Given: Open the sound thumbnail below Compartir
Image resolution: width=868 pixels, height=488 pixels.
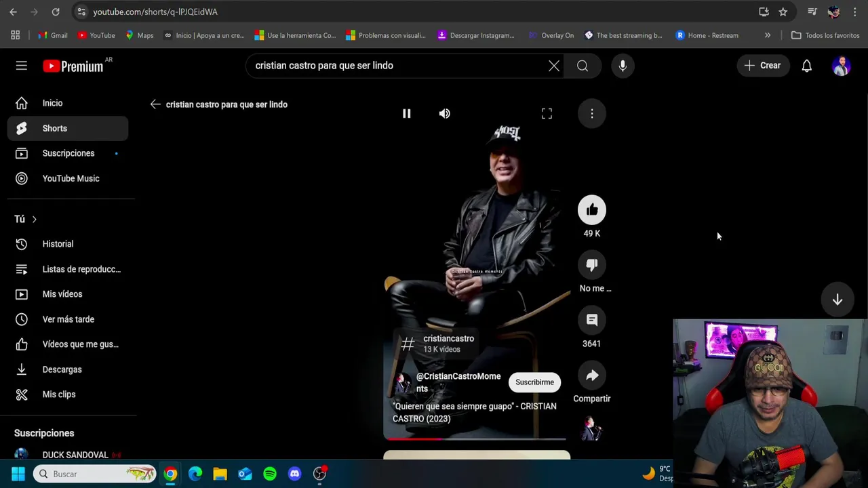Looking at the screenshot, I should [591, 429].
